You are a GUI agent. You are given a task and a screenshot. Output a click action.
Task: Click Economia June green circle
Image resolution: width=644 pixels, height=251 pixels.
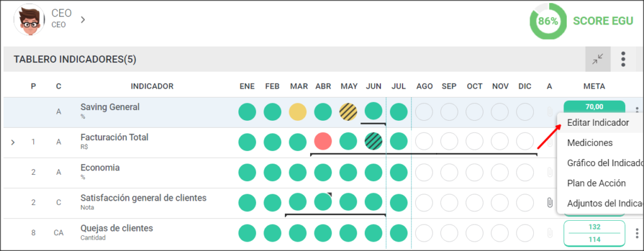pos(374,172)
